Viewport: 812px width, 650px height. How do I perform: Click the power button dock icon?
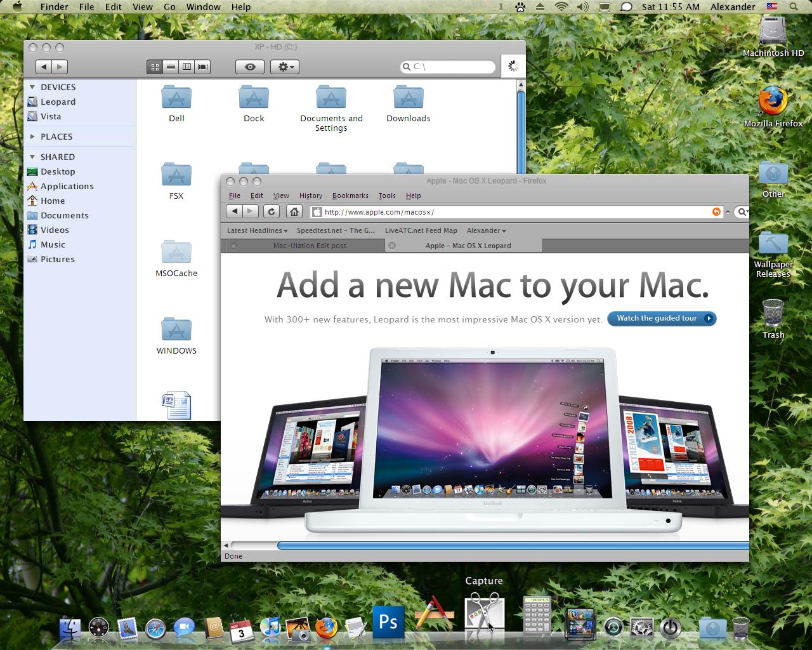point(671,628)
